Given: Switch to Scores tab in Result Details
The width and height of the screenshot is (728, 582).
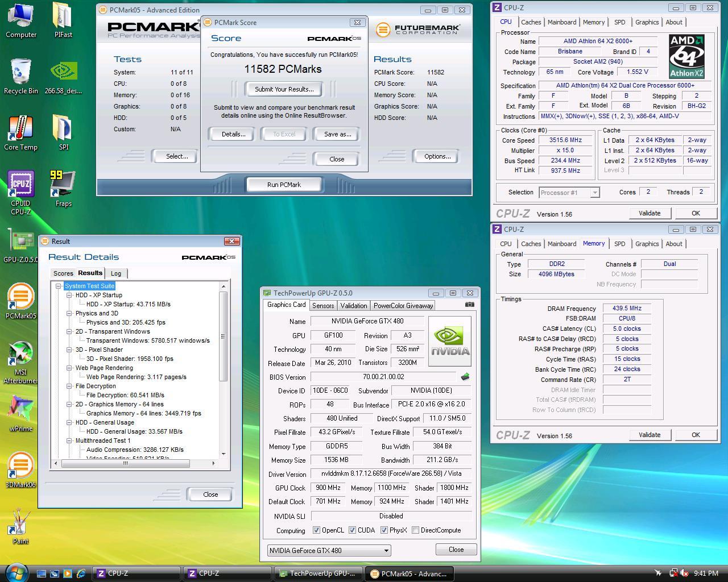Looking at the screenshot, I should point(63,273).
